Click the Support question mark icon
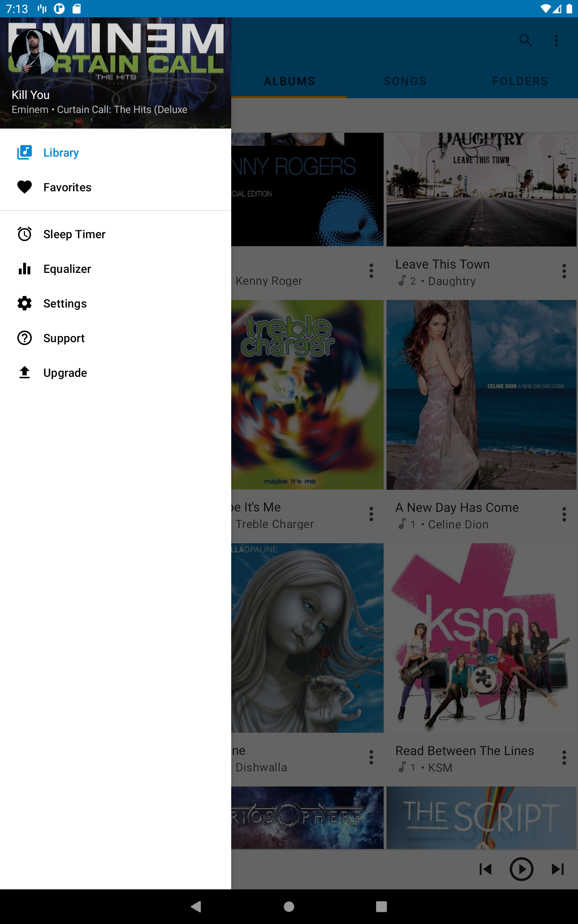Screen dimensions: 578x924 point(25,338)
